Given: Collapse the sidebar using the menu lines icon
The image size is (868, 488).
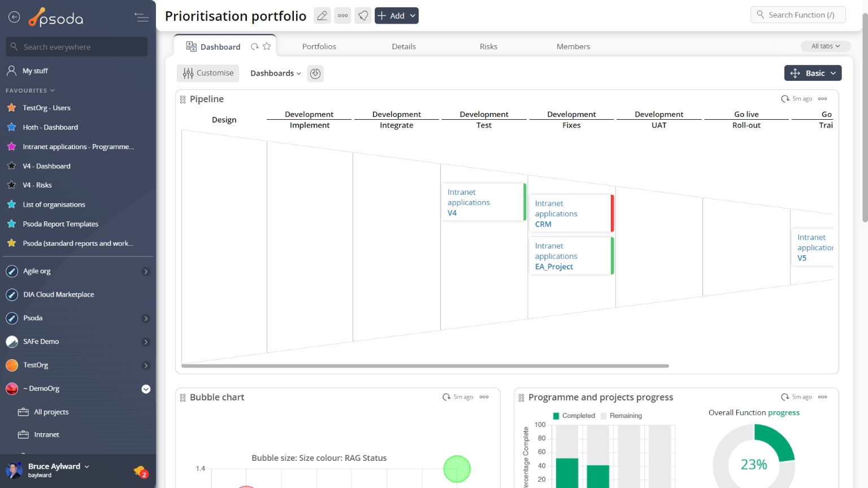Looking at the screenshot, I should pos(141,17).
